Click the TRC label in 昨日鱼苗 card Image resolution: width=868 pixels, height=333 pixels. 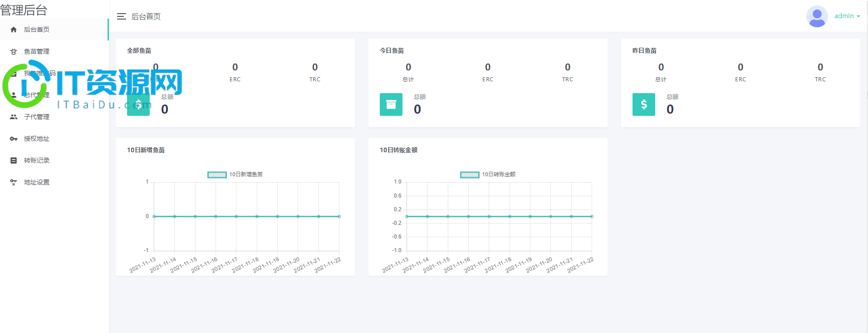click(x=820, y=80)
